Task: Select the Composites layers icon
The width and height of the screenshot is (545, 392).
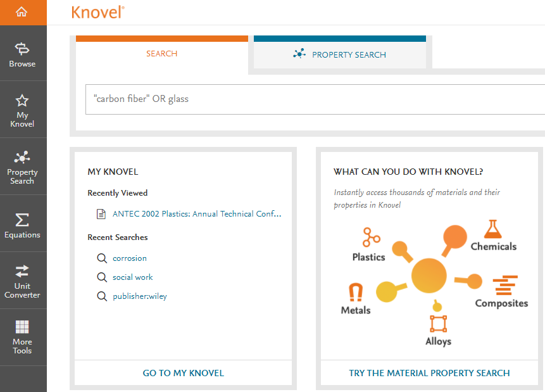Action: 505,285
